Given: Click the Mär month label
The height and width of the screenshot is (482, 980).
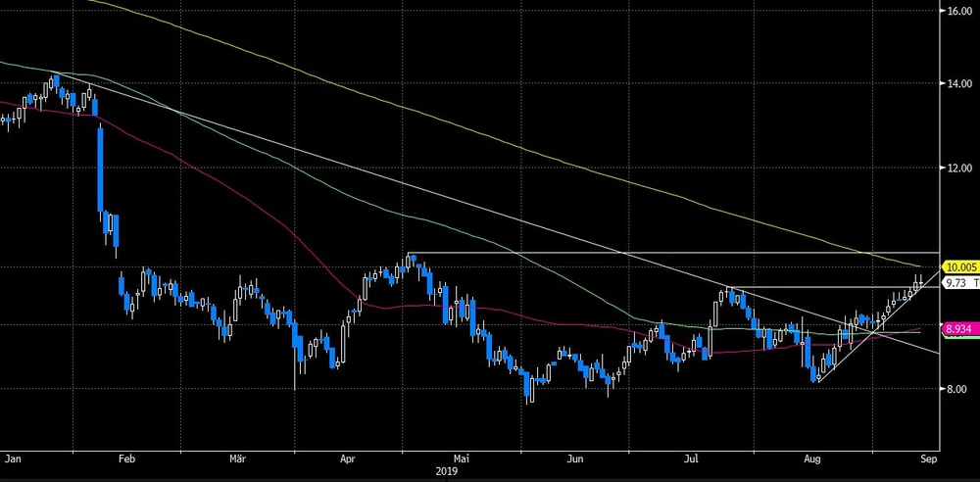Looking at the screenshot, I should (237, 458).
